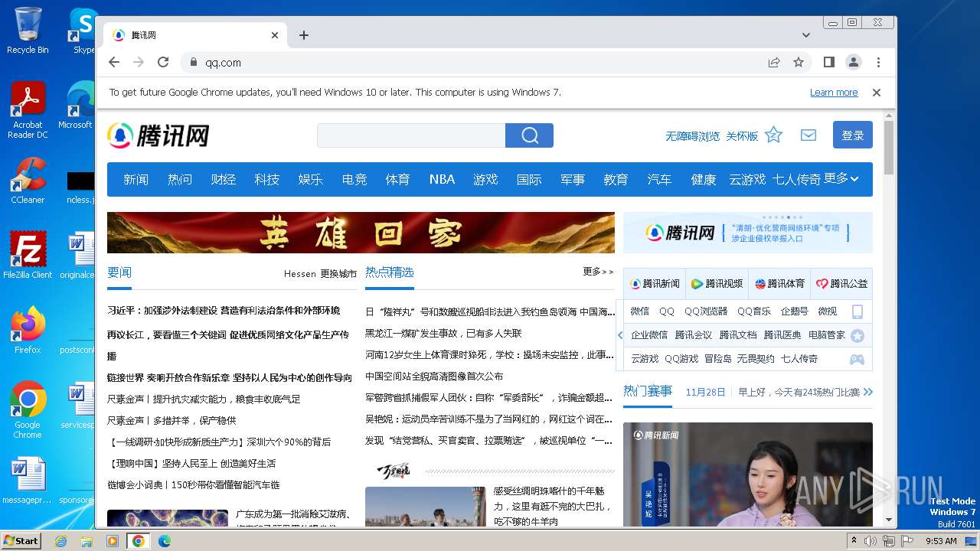Click 更换城市 to change city

(338, 273)
